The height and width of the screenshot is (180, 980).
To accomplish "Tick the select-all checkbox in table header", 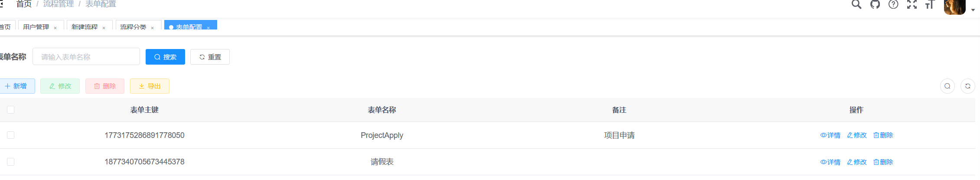I will (11, 110).
